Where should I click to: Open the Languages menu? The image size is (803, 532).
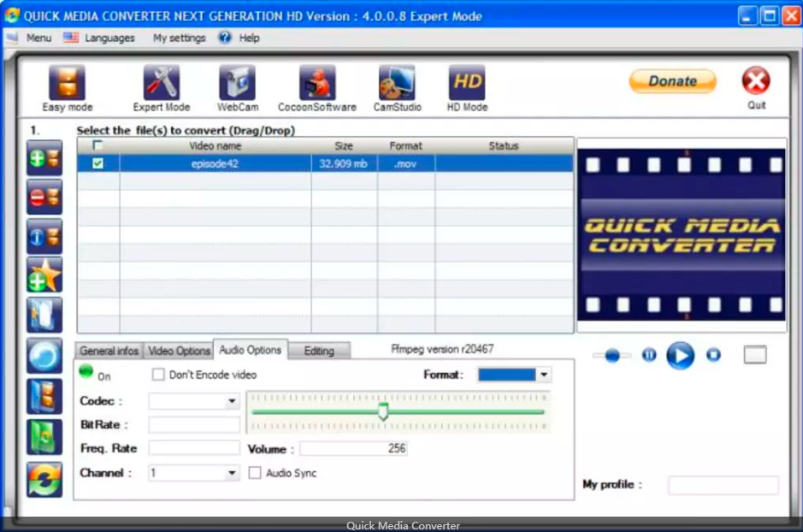coord(100,38)
